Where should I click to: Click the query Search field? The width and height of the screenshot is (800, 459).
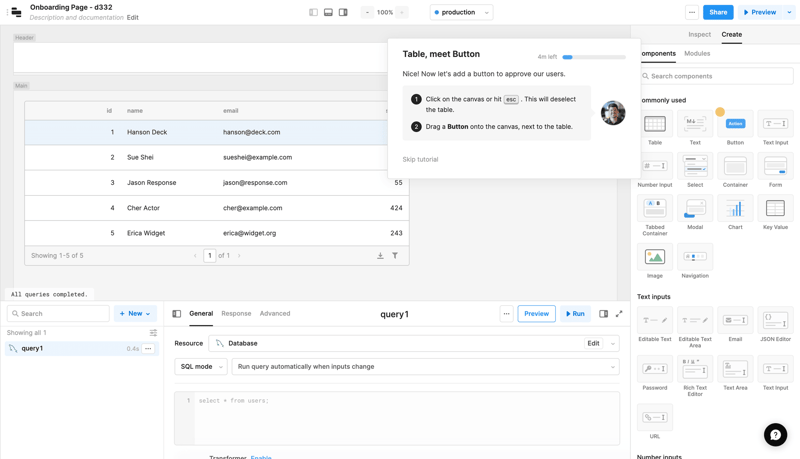(58, 314)
